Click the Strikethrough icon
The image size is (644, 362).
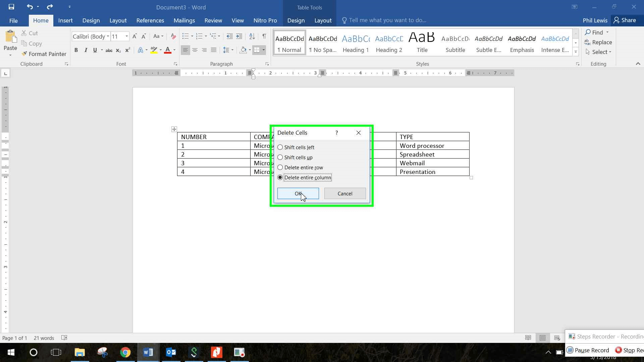point(109,50)
